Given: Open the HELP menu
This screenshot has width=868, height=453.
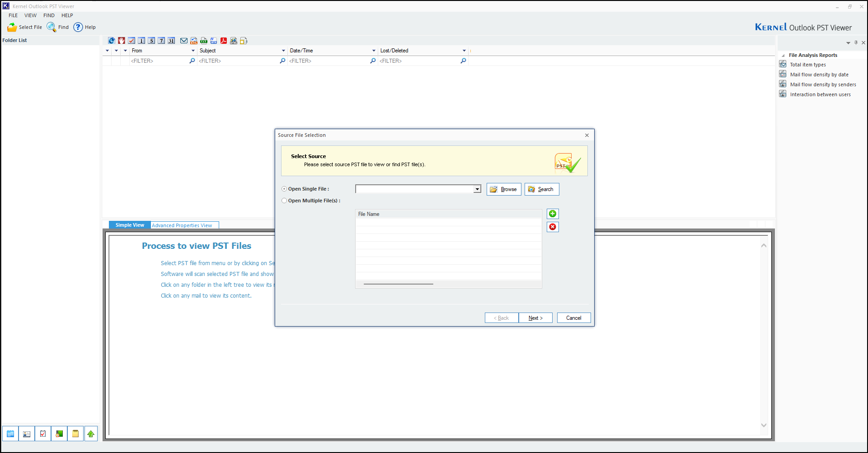Looking at the screenshot, I should coord(67,15).
